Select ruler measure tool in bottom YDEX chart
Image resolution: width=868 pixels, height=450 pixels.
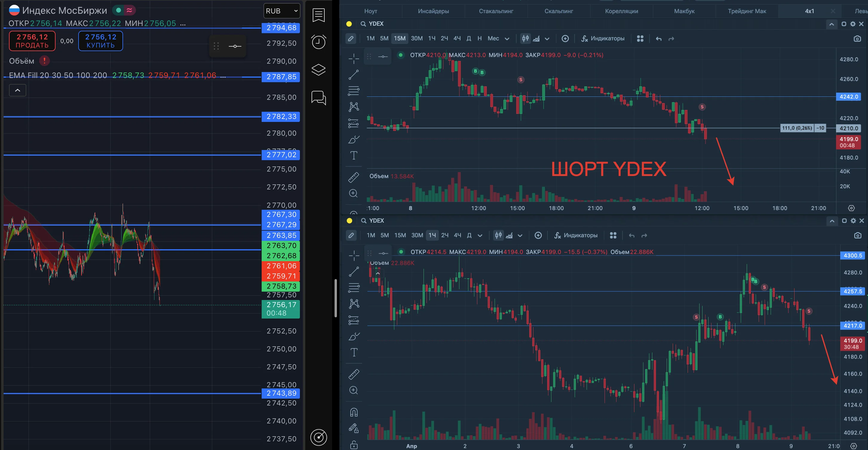[354, 374]
